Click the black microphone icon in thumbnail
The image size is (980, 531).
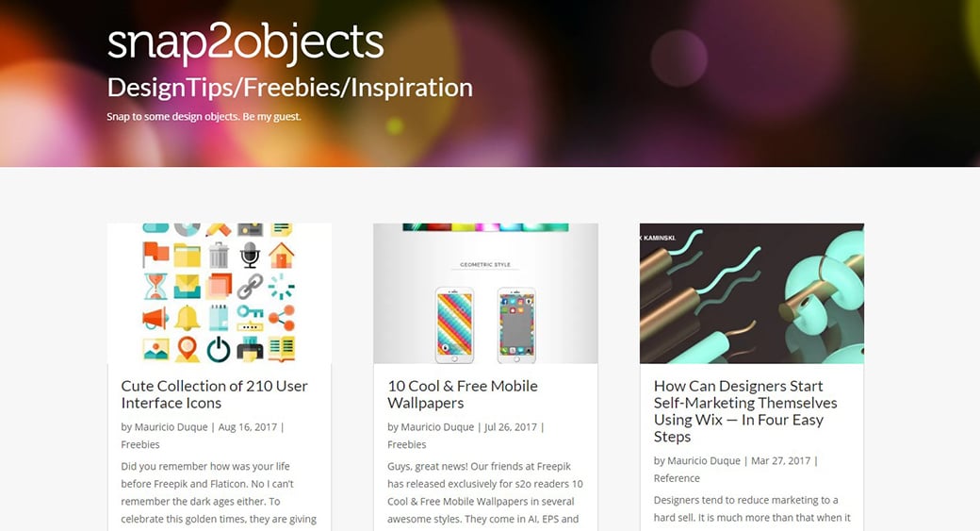[250, 255]
